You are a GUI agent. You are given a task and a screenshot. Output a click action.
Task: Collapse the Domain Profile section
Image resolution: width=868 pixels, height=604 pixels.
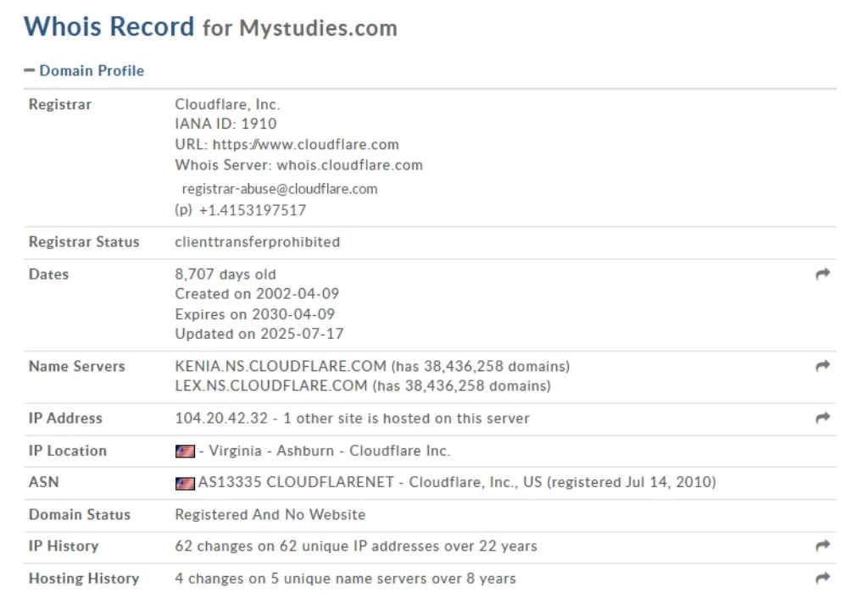pos(30,70)
